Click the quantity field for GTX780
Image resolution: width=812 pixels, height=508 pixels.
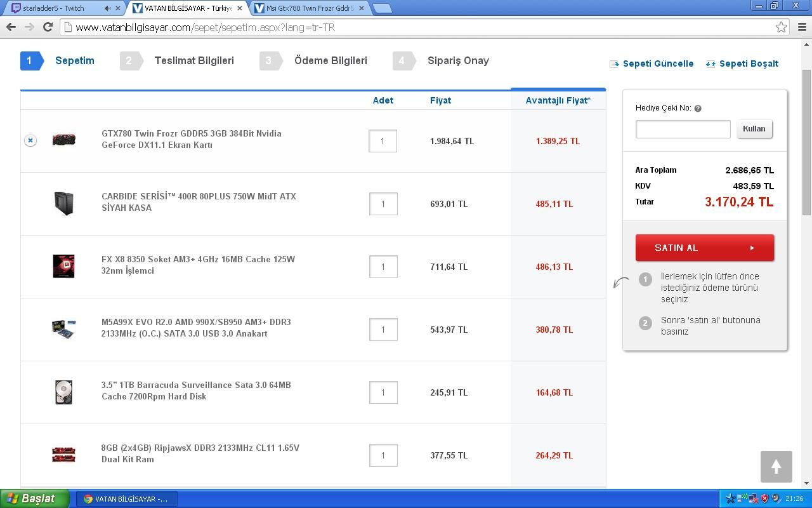point(383,141)
